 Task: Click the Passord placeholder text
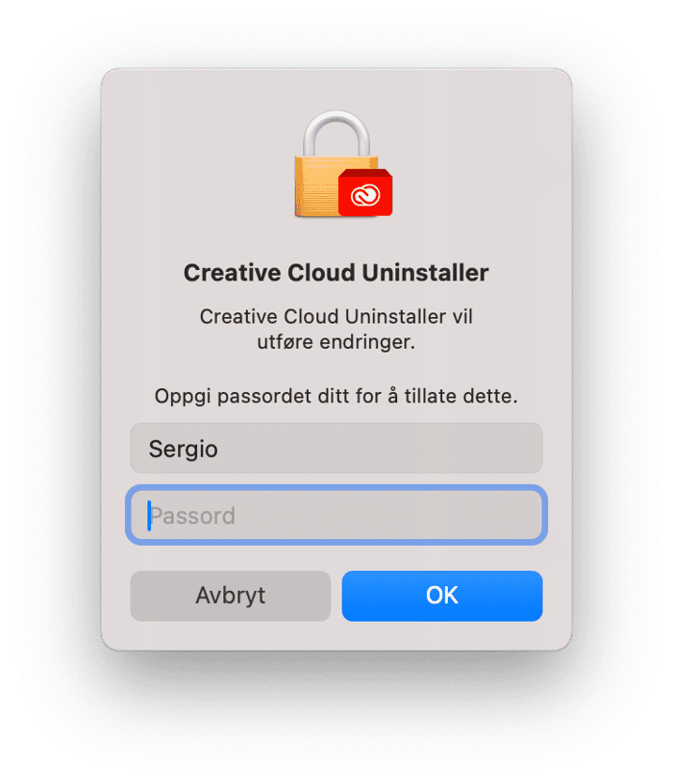point(192,516)
